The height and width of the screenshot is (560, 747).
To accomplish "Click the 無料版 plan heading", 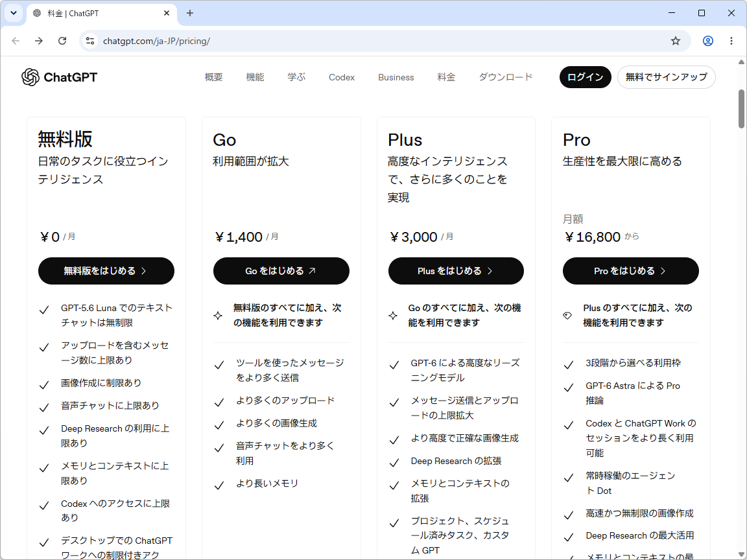I will click(65, 139).
